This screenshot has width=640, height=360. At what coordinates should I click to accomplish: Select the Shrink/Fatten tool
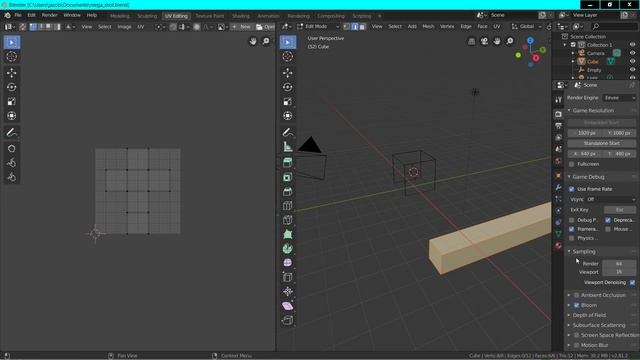(x=288, y=291)
